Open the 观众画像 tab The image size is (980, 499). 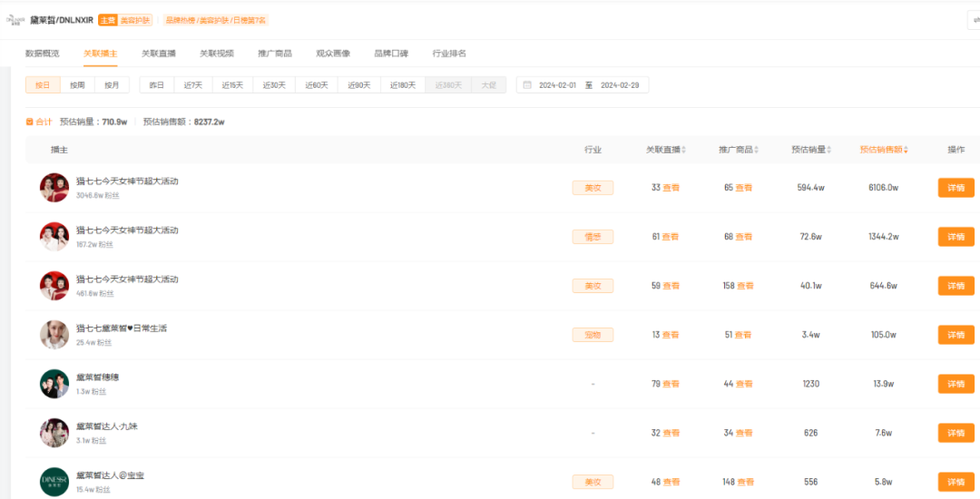coord(333,54)
